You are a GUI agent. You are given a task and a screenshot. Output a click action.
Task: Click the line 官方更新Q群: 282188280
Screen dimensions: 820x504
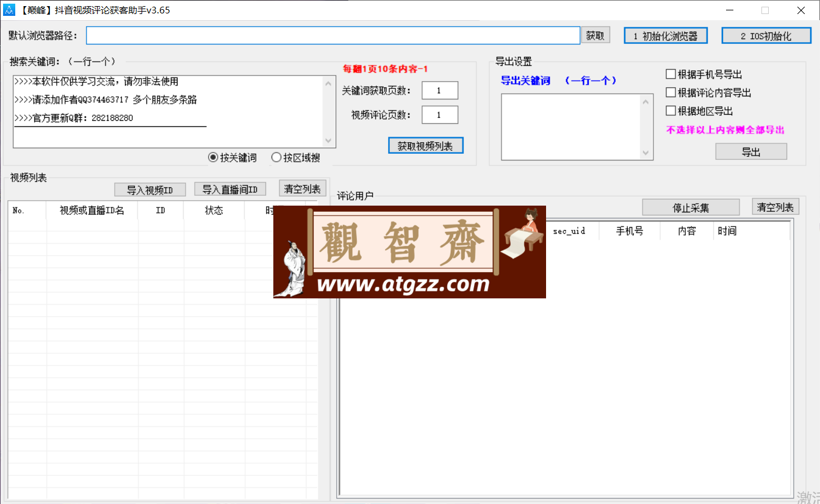point(74,118)
